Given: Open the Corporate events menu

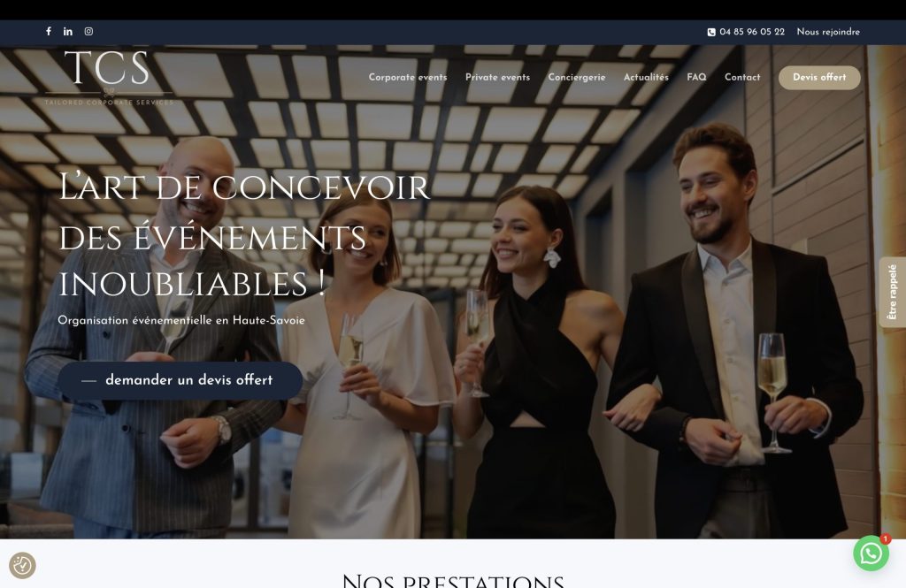Looking at the screenshot, I should [x=408, y=78].
